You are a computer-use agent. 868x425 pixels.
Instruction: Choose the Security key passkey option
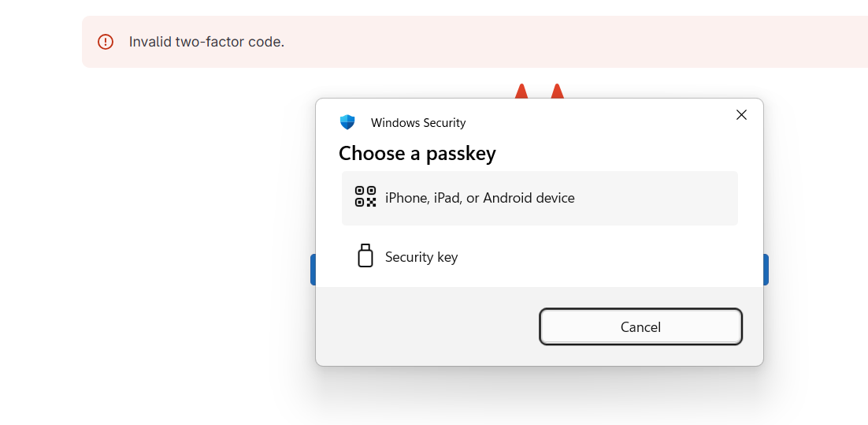pos(421,257)
